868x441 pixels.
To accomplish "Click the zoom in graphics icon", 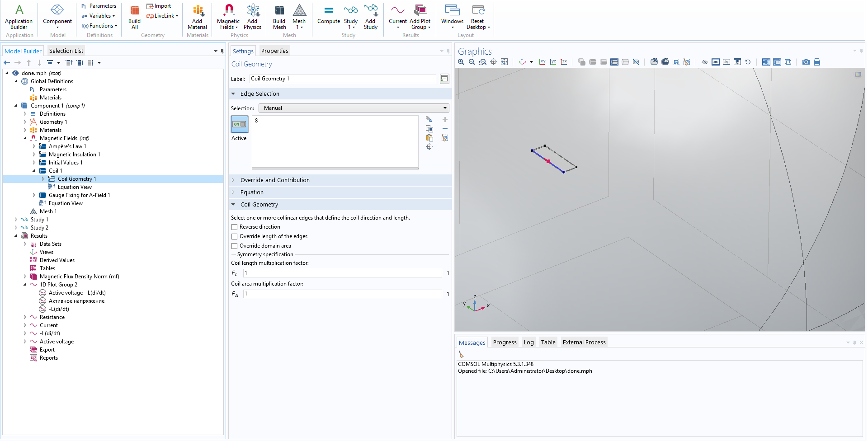I will click(461, 62).
